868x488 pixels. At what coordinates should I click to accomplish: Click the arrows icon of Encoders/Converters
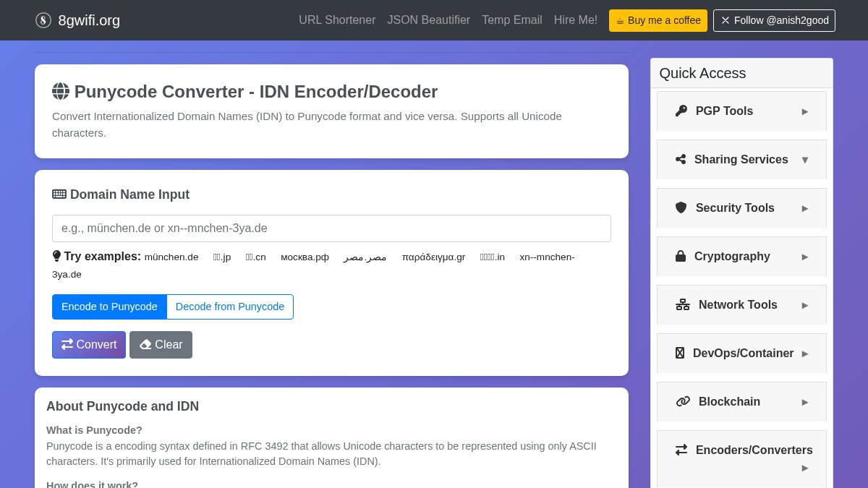pos(681,450)
